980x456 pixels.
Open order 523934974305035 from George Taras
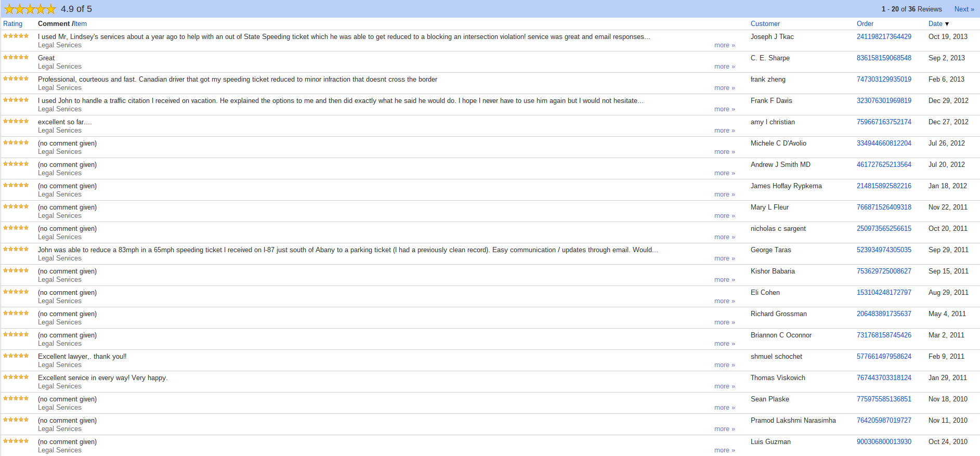pos(884,250)
